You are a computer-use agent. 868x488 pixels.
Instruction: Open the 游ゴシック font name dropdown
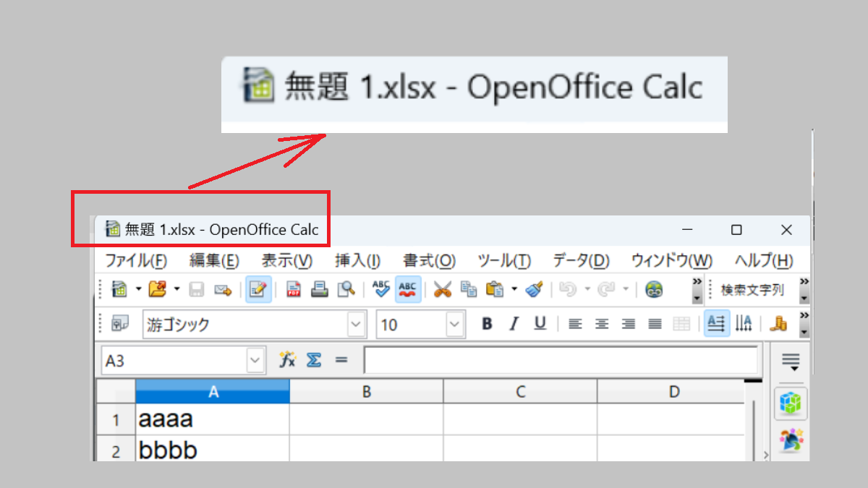tap(357, 325)
